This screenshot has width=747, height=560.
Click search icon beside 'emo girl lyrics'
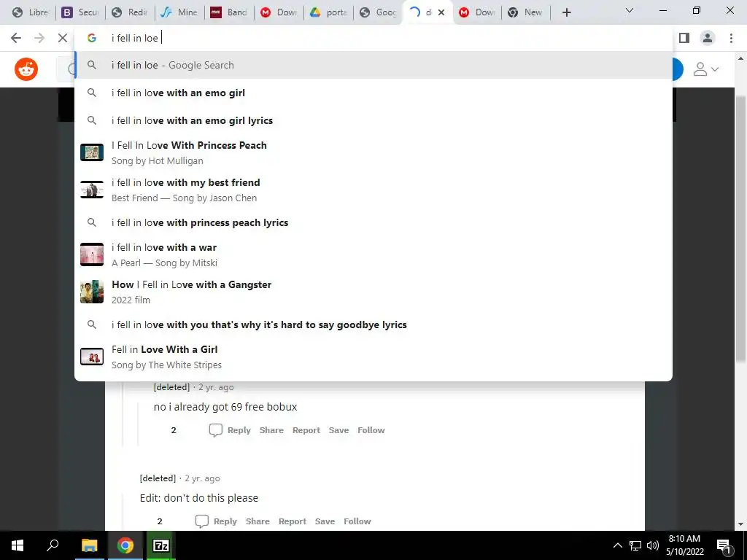tap(92, 120)
